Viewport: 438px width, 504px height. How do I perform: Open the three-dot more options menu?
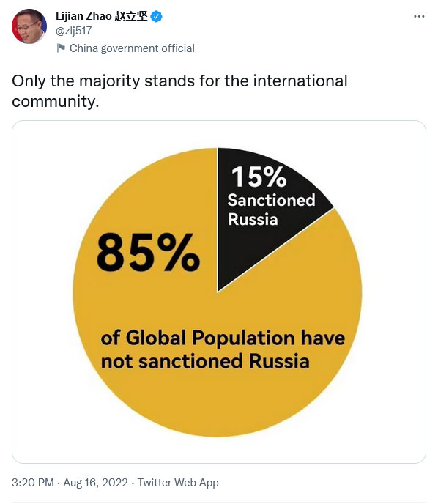point(419,16)
